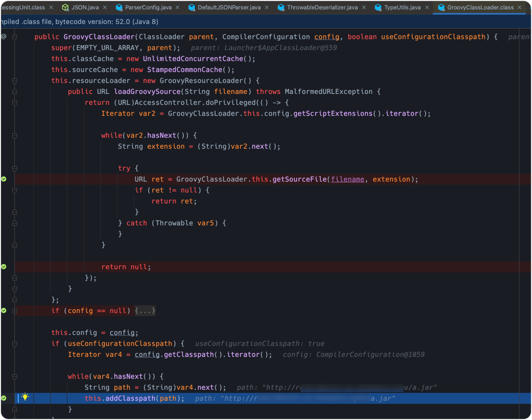
Task: Switch to the JSON.java tab
Action: pyautogui.click(x=85, y=7)
